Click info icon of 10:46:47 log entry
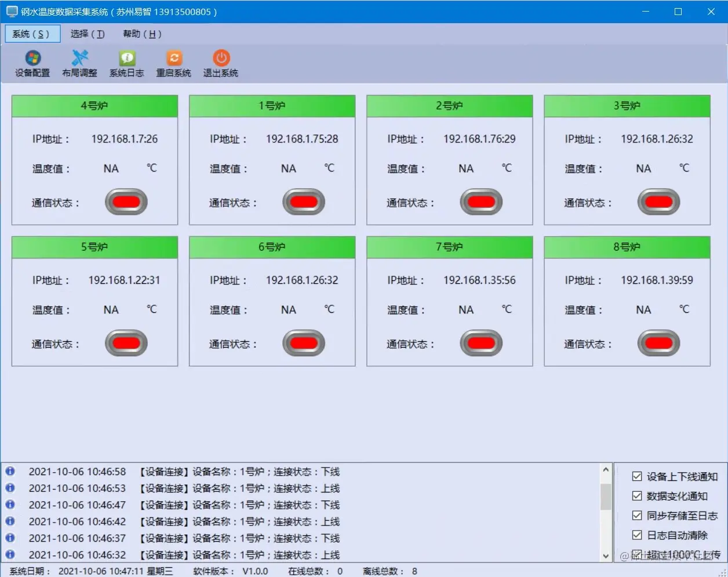The image size is (728, 577). pyautogui.click(x=10, y=505)
